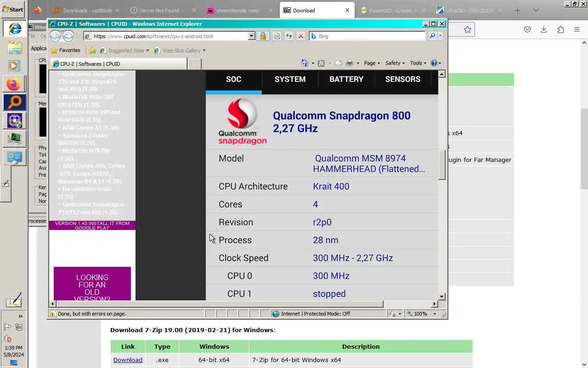Click the horizontal scroll right arrow
Screen dimensions: 588x368
(x=435, y=304)
